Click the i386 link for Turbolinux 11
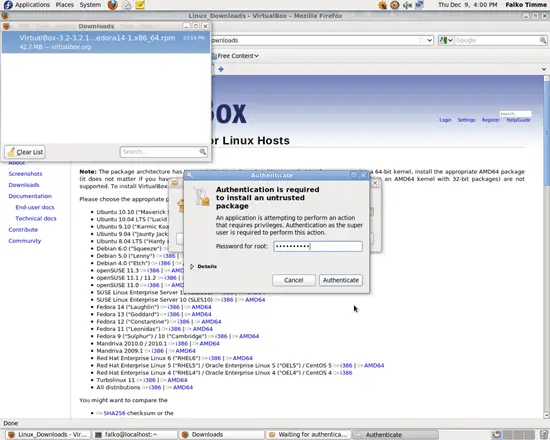 [149, 380]
